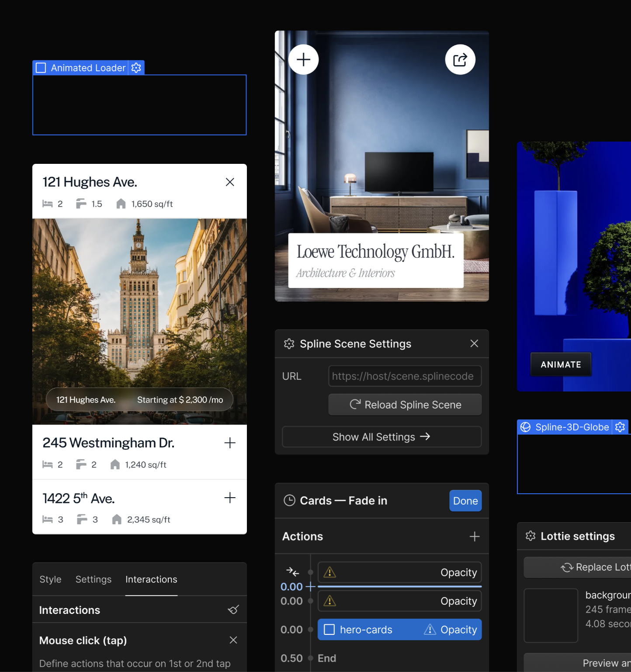
Task: Click the Spline scene URL field
Action: click(405, 376)
